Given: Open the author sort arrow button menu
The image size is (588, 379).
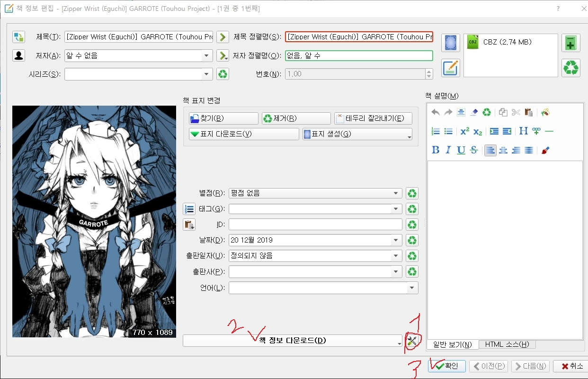Looking at the screenshot, I should pos(223,56).
